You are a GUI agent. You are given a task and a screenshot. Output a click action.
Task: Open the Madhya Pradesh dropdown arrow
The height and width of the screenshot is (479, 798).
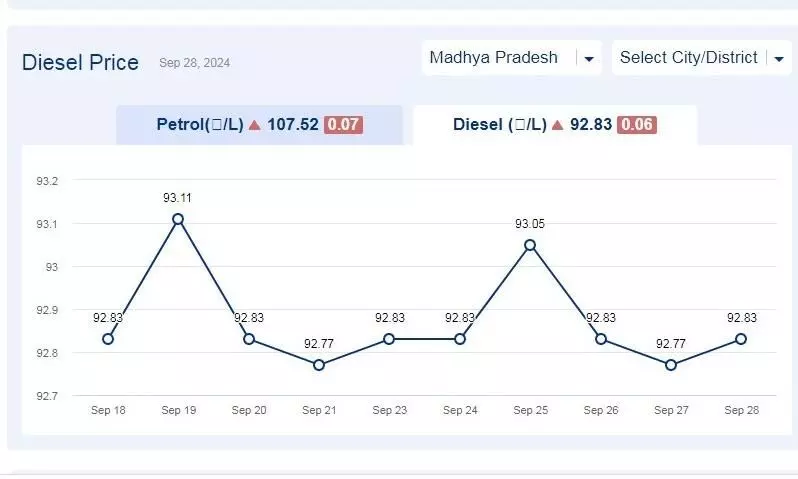coord(589,59)
